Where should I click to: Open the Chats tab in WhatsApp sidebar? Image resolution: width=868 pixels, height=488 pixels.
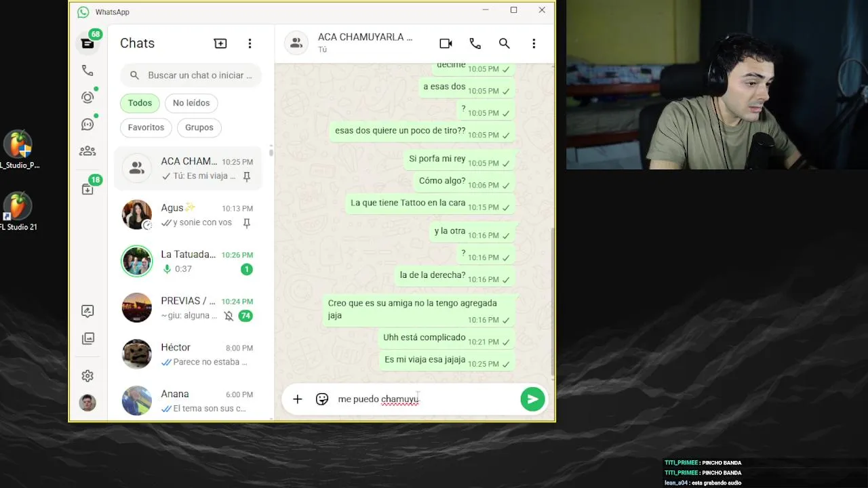(87, 43)
